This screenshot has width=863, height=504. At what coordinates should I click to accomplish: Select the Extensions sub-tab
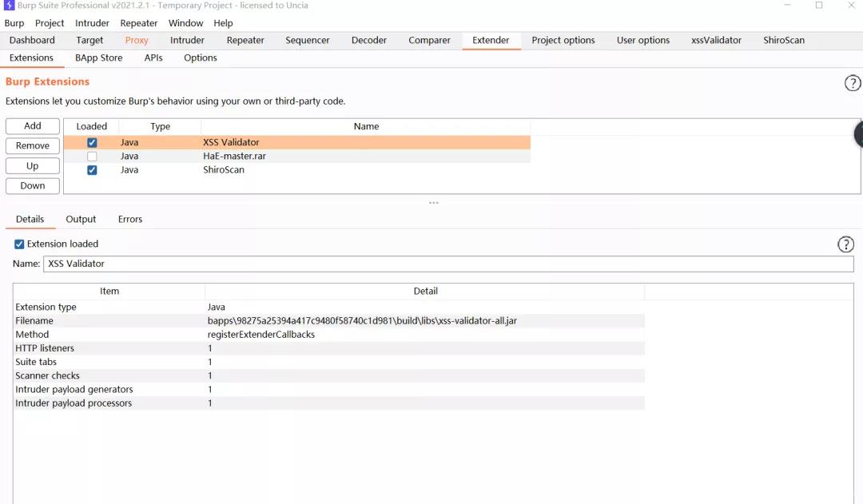coord(31,58)
